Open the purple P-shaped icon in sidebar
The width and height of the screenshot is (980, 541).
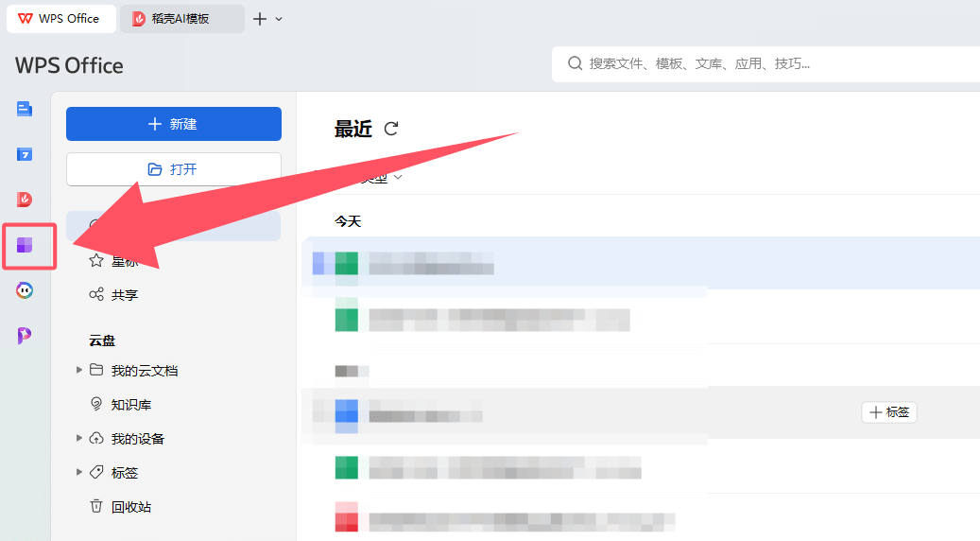point(25,335)
